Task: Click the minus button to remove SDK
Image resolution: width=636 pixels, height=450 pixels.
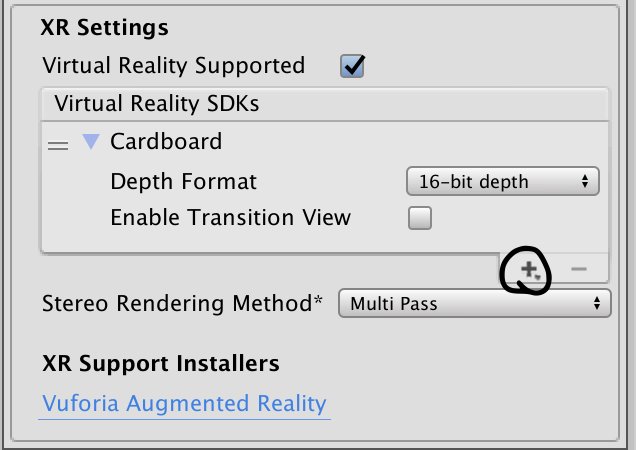Action: pyautogui.click(x=579, y=268)
